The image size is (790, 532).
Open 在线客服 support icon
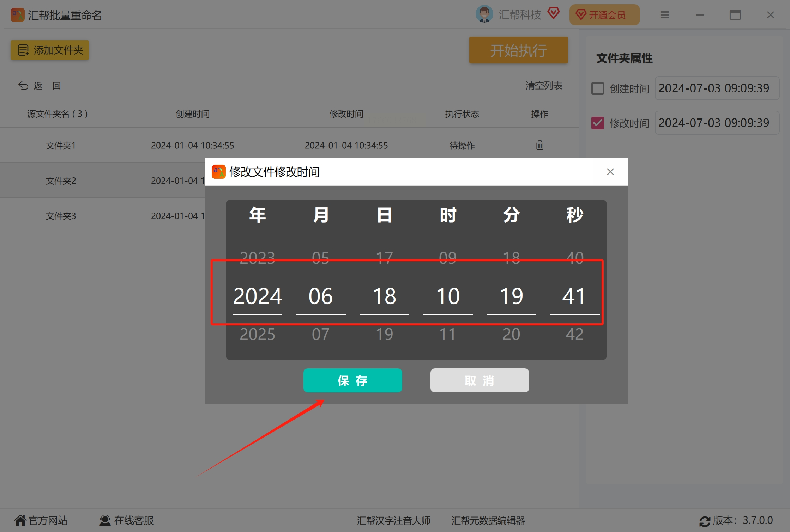point(105,520)
